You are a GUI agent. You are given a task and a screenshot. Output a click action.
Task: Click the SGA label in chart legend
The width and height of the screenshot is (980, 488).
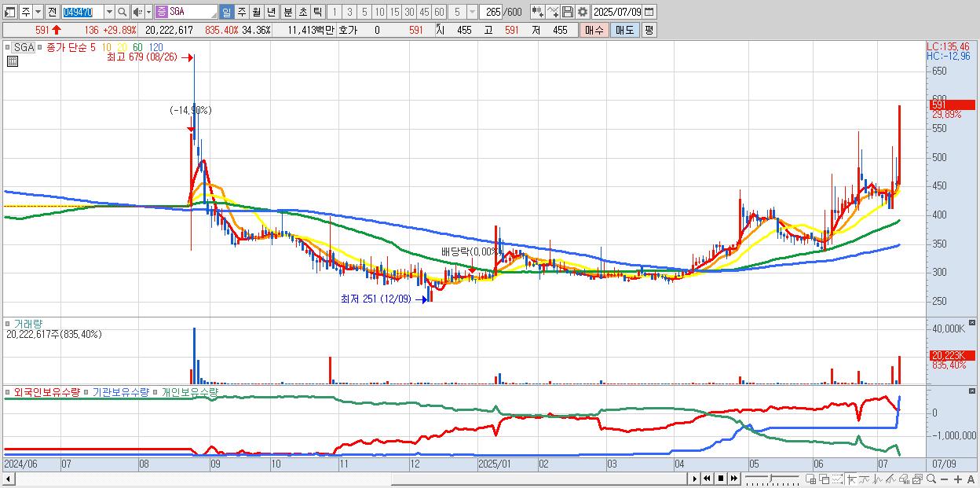pos(24,47)
